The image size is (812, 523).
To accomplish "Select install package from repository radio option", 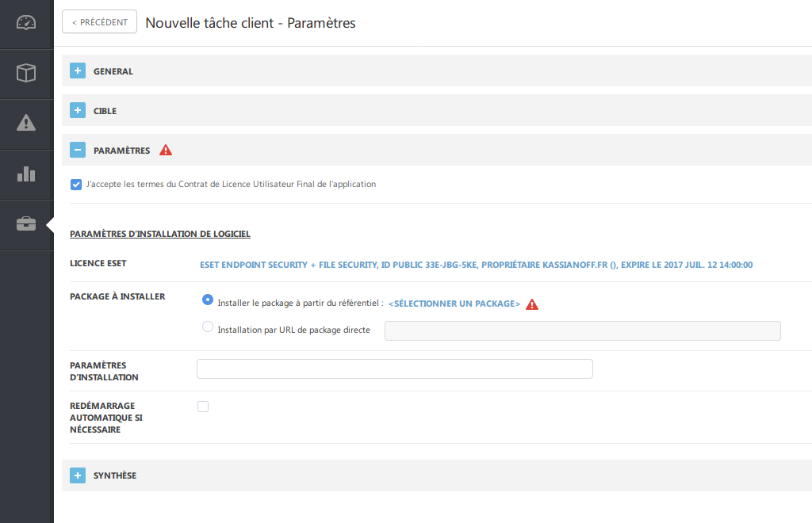I will click(x=208, y=300).
